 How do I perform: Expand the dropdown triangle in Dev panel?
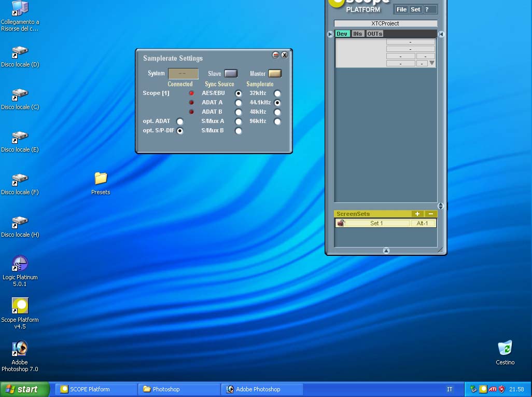click(431, 63)
